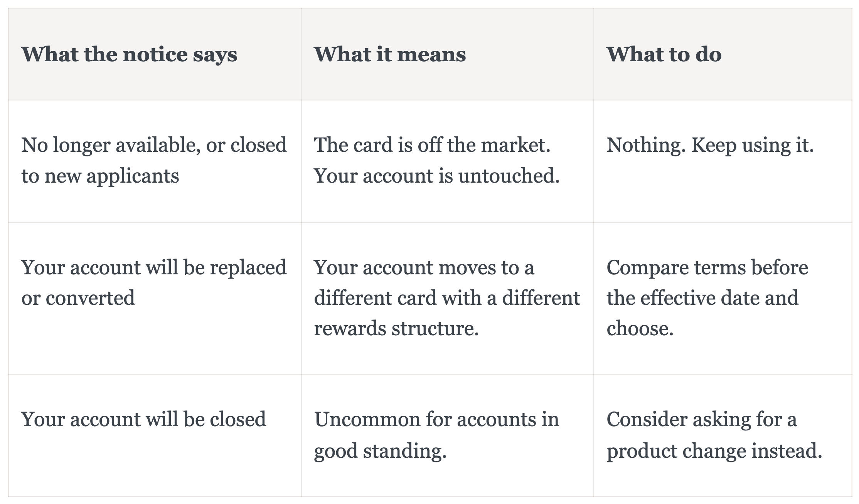Image resolution: width=859 pixels, height=504 pixels.
Task: Click the word 'choose.' in third column
Action: tap(640, 329)
